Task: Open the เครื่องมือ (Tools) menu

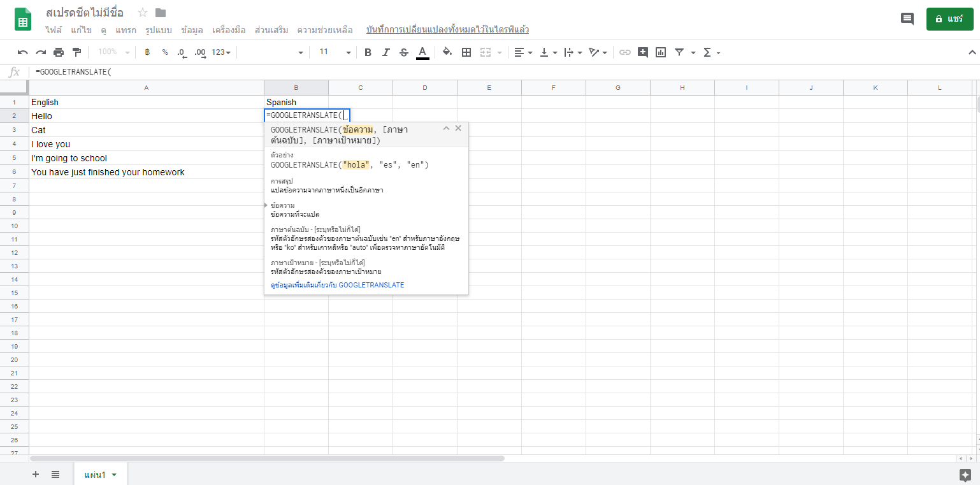Action: point(229,30)
